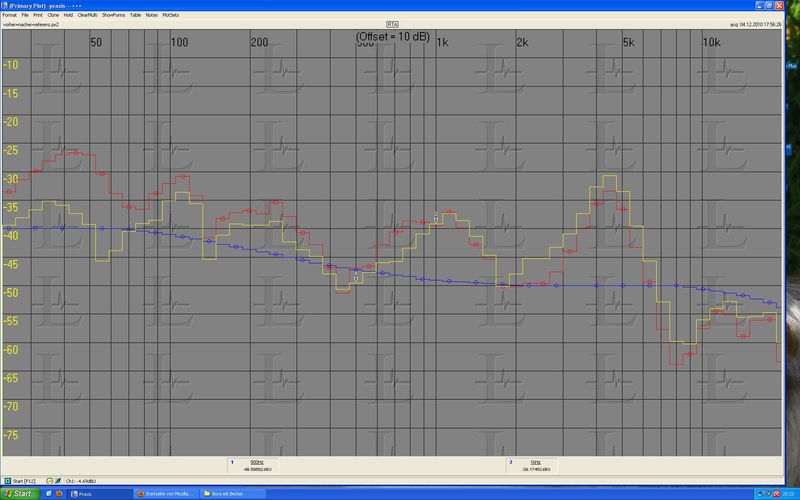Open the File menu
800x500 pixels.
(24, 15)
